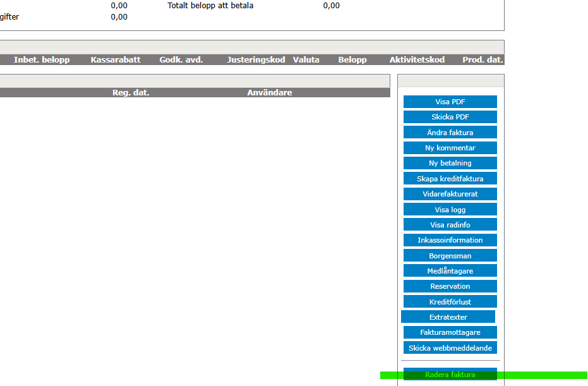Open Inkassoinformation
The width and height of the screenshot is (588, 386).
tap(450, 240)
